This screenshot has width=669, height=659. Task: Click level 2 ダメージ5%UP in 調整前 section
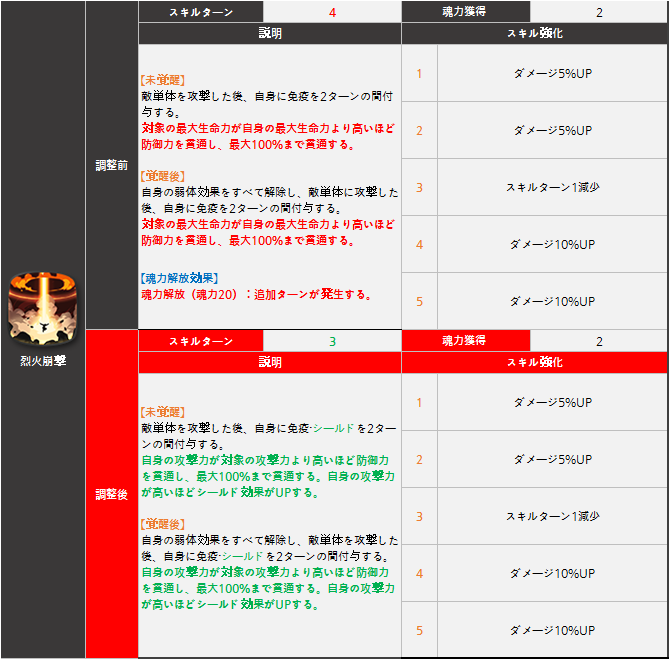point(553,131)
